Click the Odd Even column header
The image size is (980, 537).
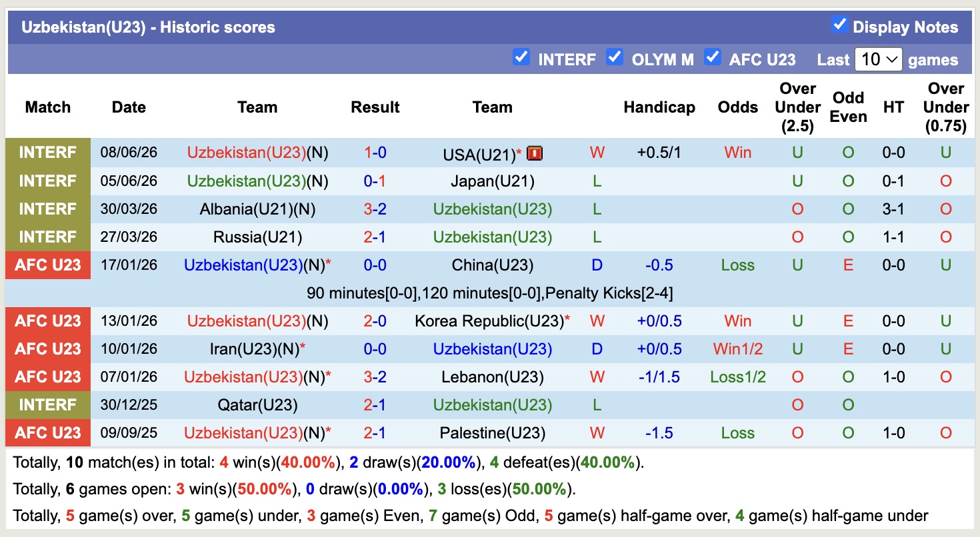(x=848, y=107)
